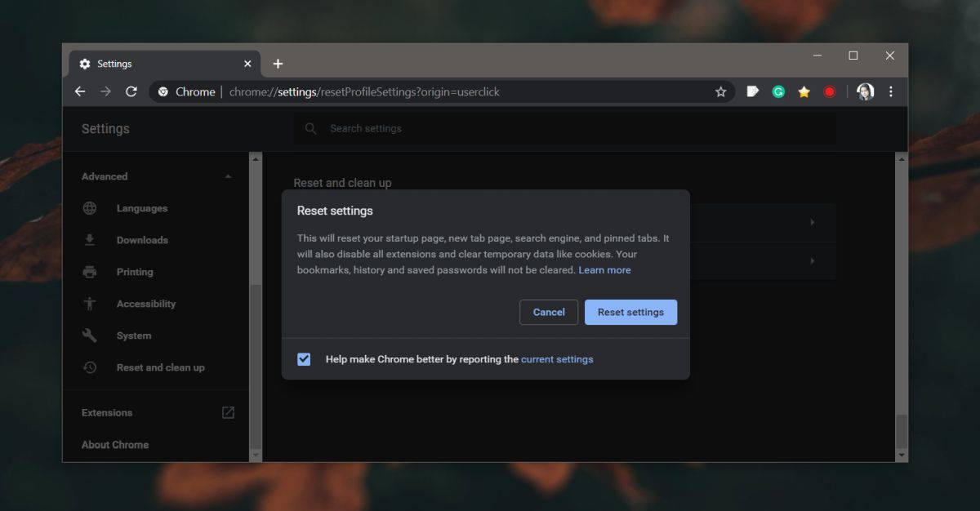980x511 pixels.
Task: Click the Accessibility person icon
Action: coord(90,304)
